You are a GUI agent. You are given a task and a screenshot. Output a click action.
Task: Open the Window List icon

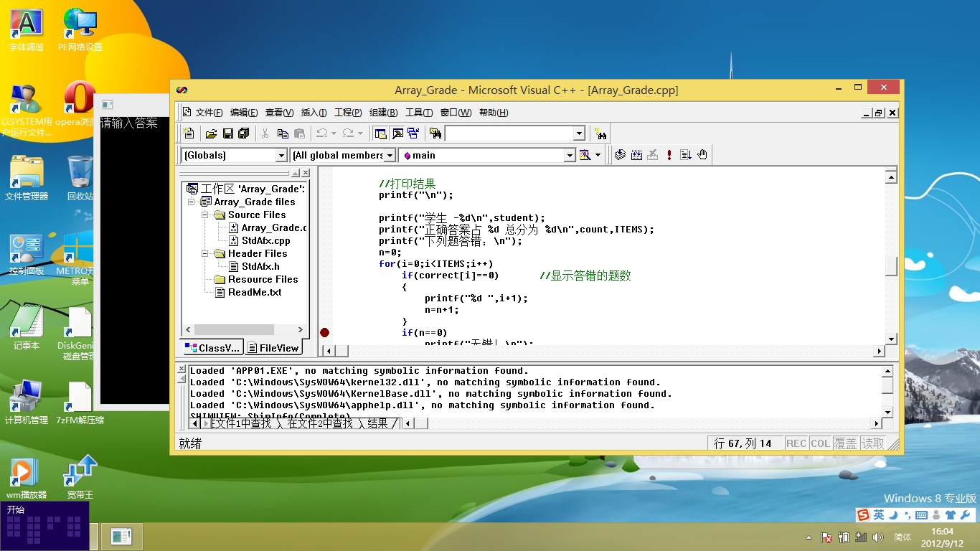pyautogui.click(x=413, y=133)
